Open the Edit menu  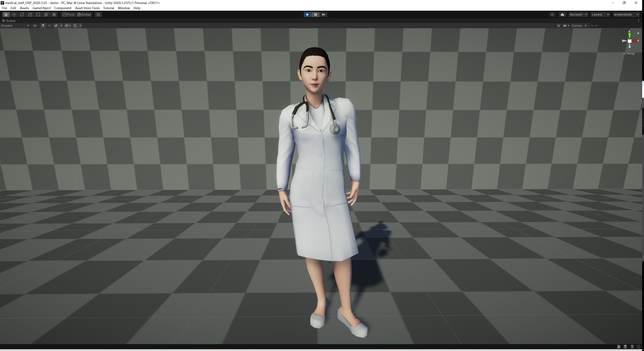pos(13,8)
